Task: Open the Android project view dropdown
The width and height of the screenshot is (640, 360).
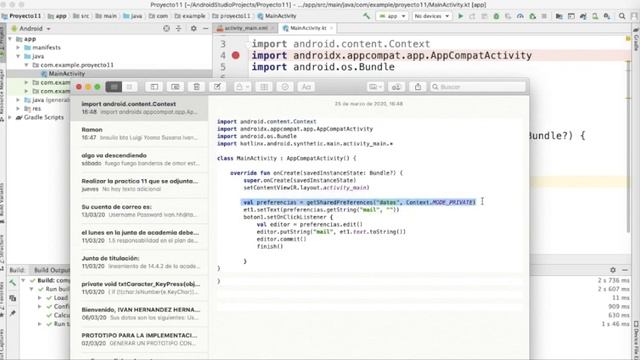Action: pos(31,29)
